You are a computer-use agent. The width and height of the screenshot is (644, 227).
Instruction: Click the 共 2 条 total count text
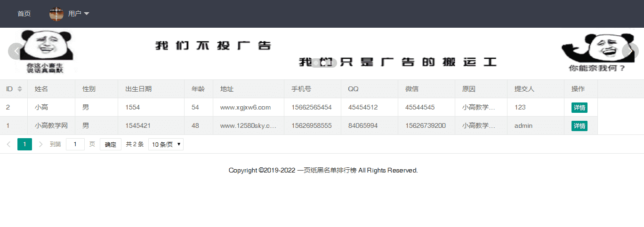[135, 144]
